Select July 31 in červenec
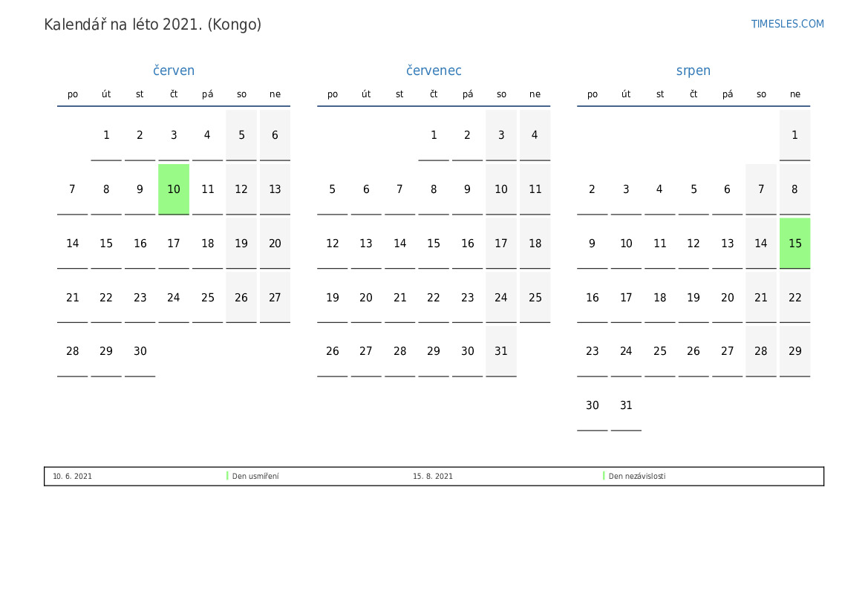Screen dimensions: 868x614 click(x=501, y=351)
